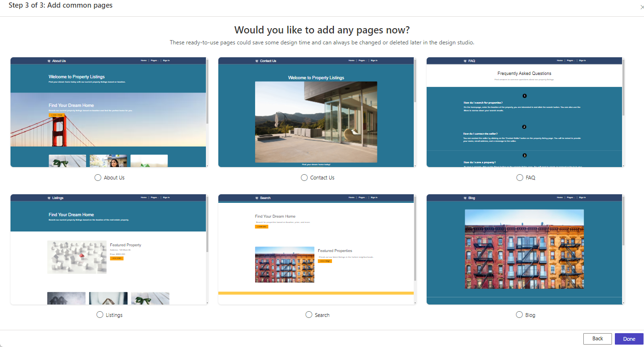
Task: Click the Search preview scrollbar
Action: click(415, 238)
